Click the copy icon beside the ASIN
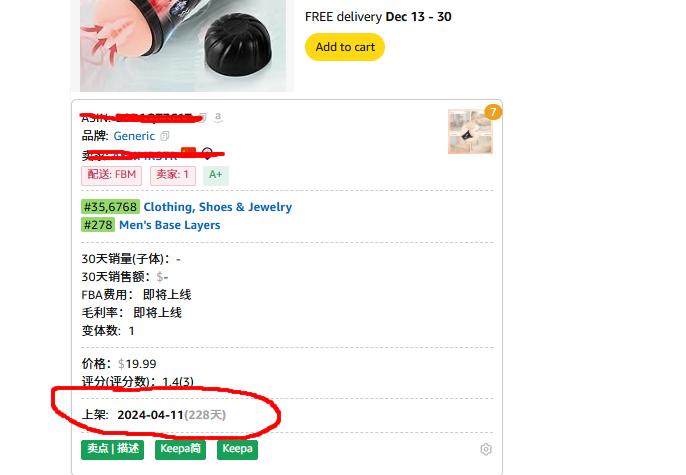686x475 pixels. (x=203, y=117)
